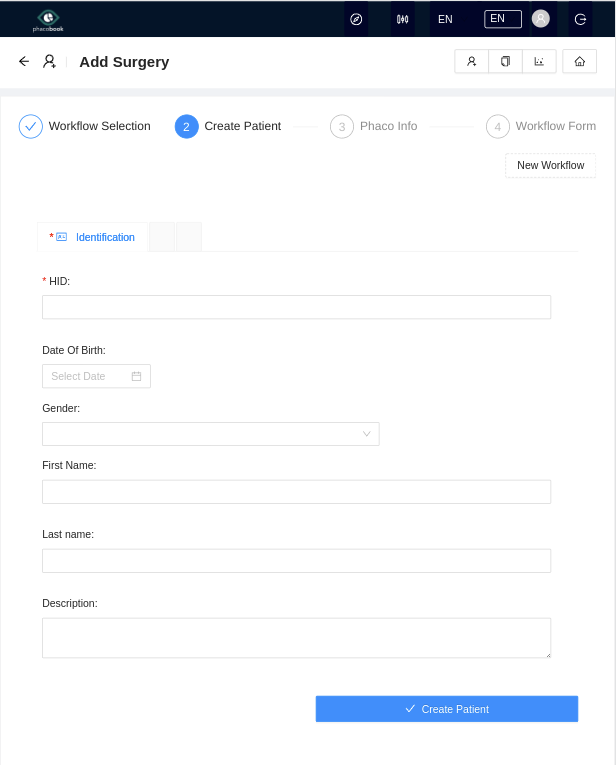Click the compass icon in top bar
This screenshot has width=616, height=765.
[356, 19]
